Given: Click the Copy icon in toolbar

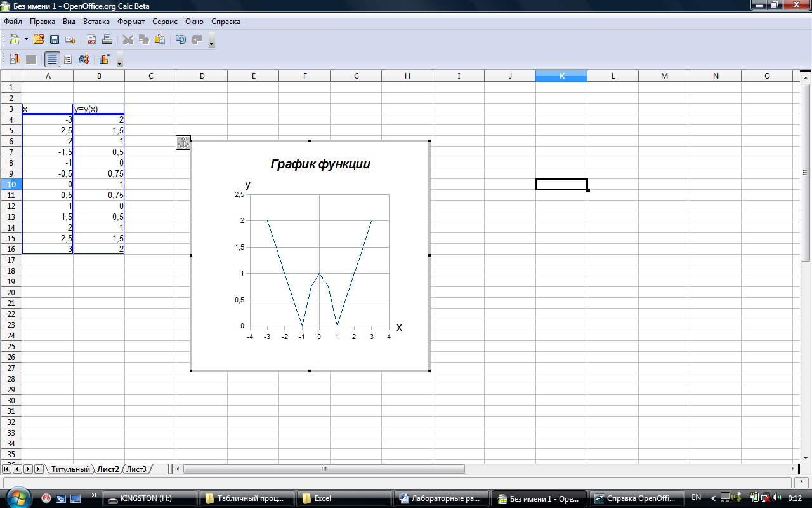Looking at the screenshot, I should coord(144,39).
